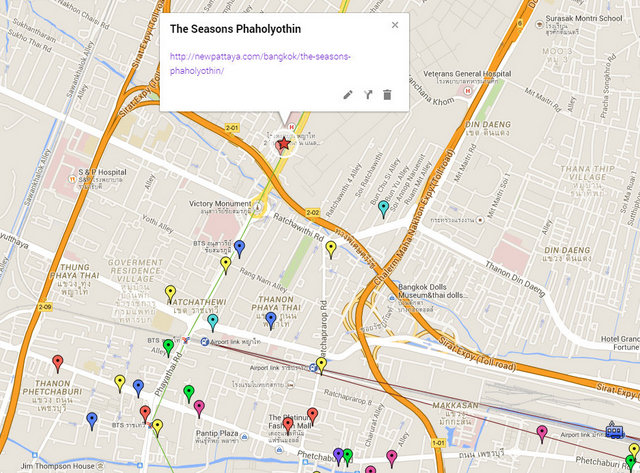Image resolution: width=640 pixels, height=473 pixels.
Task: Click the Pantip Plaza label
Action: coord(217,433)
